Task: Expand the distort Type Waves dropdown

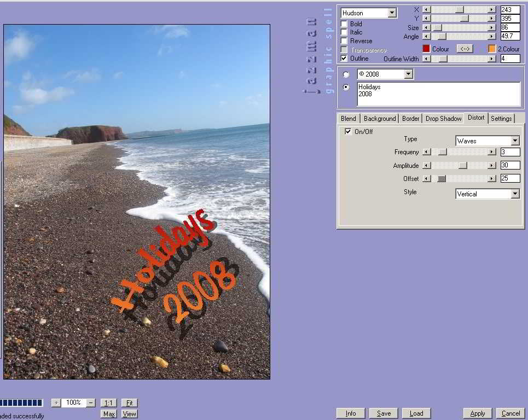Action: pos(515,141)
